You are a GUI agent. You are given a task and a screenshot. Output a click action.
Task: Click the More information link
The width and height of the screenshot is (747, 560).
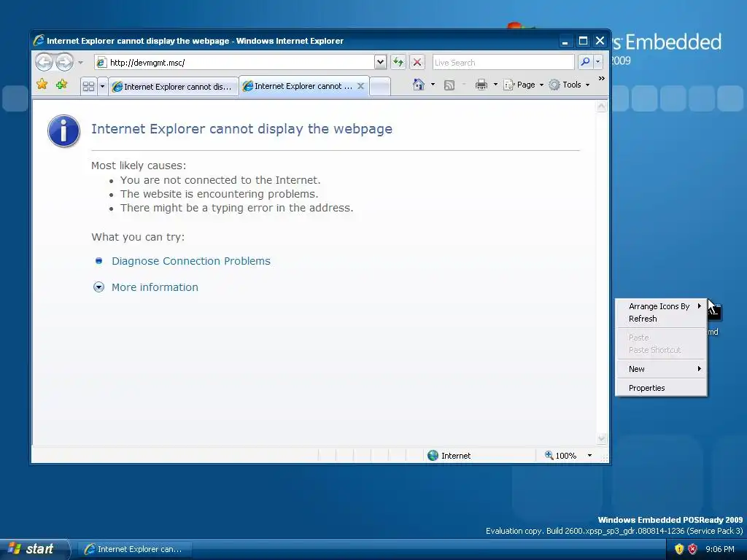point(155,287)
